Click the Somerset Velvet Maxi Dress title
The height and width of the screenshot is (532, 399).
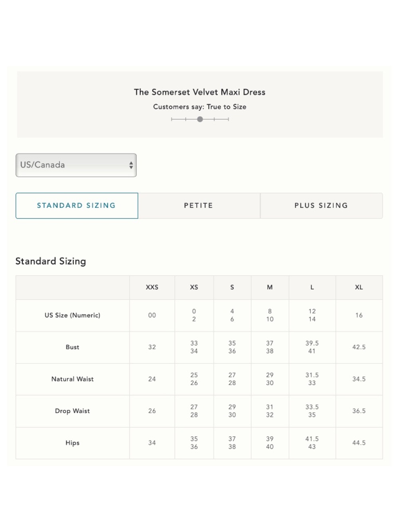[199, 92]
